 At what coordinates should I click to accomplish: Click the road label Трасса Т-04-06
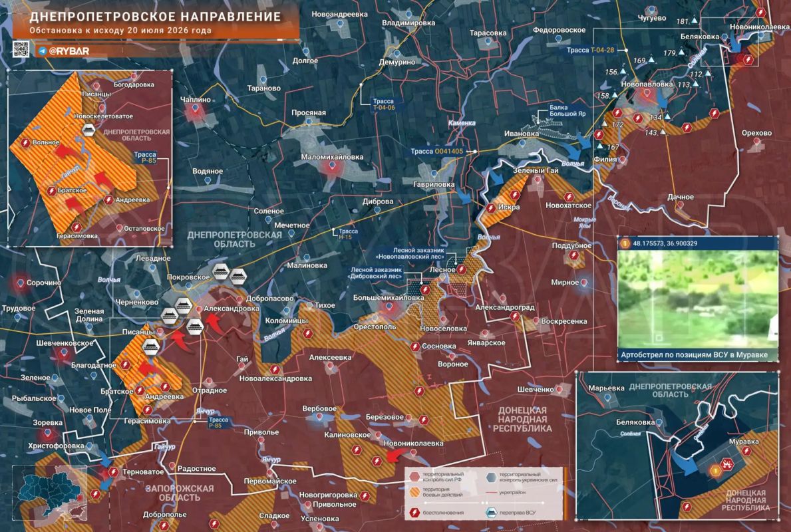[x=383, y=104]
